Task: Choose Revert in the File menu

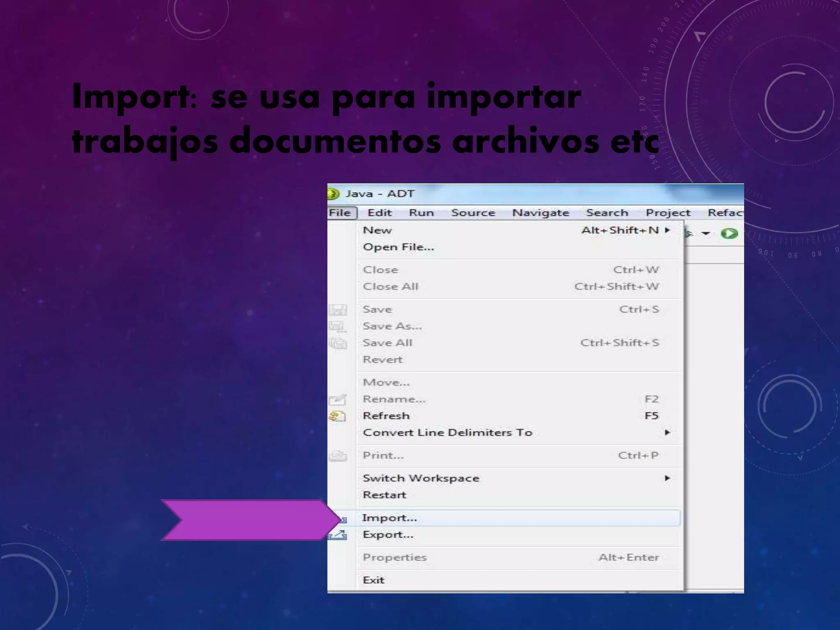Action: click(x=519, y=360)
